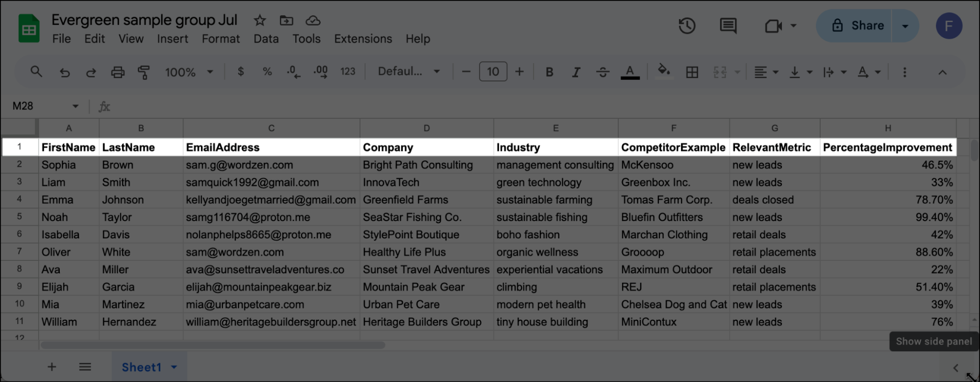Move document using the folder icon
Viewport: 980px width, 382px height.
[286, 21]
